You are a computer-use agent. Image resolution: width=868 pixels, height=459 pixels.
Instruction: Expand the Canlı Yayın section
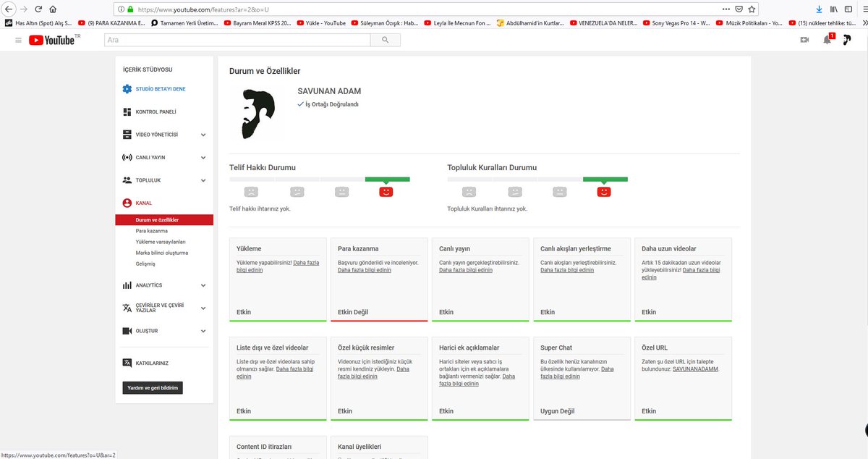[x=203, y=157]
